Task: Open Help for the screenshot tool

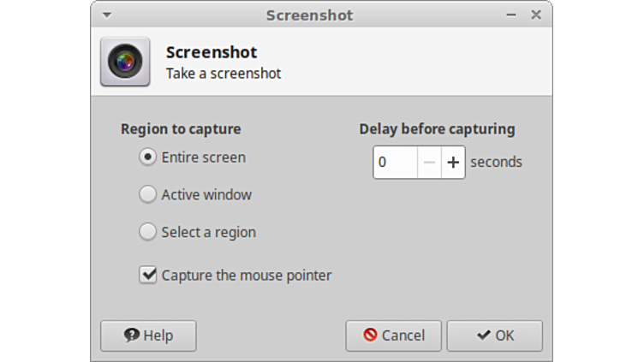Action: point(148,335)
